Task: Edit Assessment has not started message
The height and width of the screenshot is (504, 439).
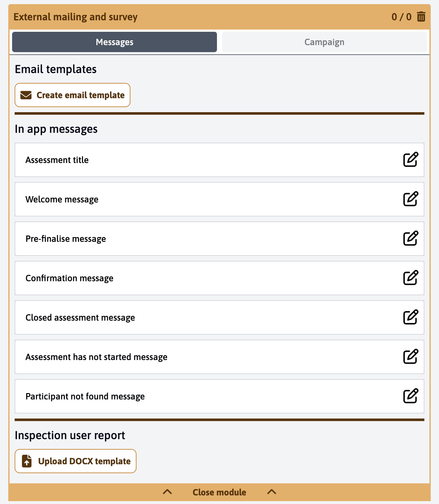Action: pos(410,357)
